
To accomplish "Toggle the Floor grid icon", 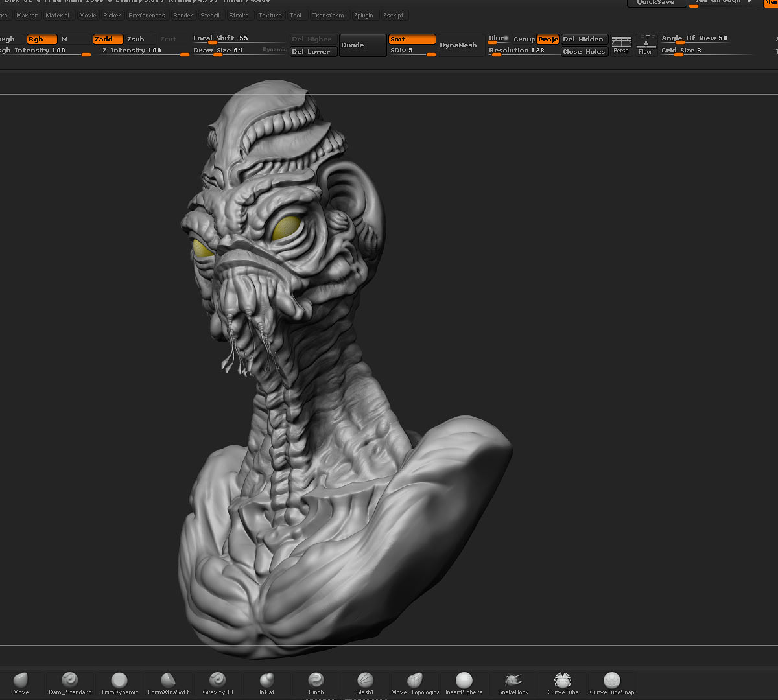I will click(x=646, y=45).
